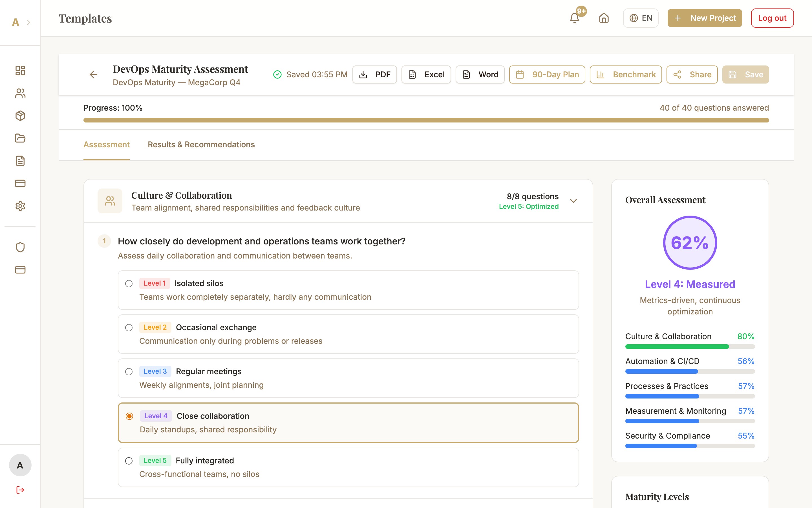This screenshot has width=812, height=508.
Task: Click the Log out button
Action: (x=772, y=18)
